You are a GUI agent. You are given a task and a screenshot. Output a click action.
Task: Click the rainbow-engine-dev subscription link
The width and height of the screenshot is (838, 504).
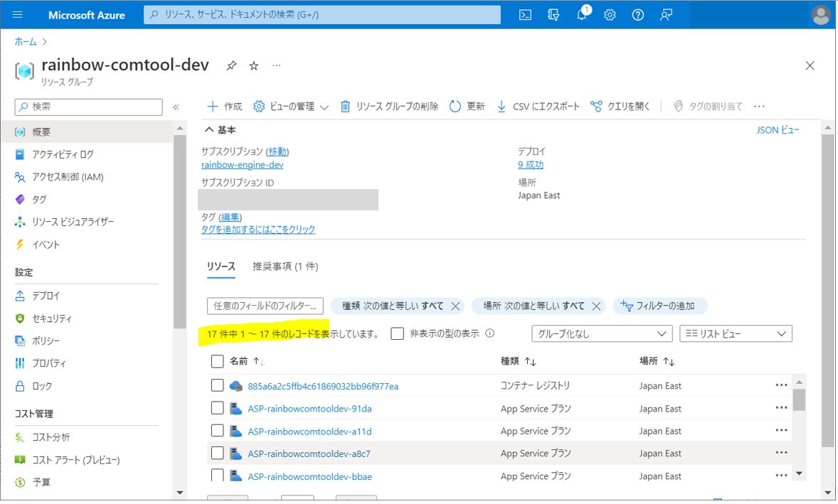pos(242,165)
